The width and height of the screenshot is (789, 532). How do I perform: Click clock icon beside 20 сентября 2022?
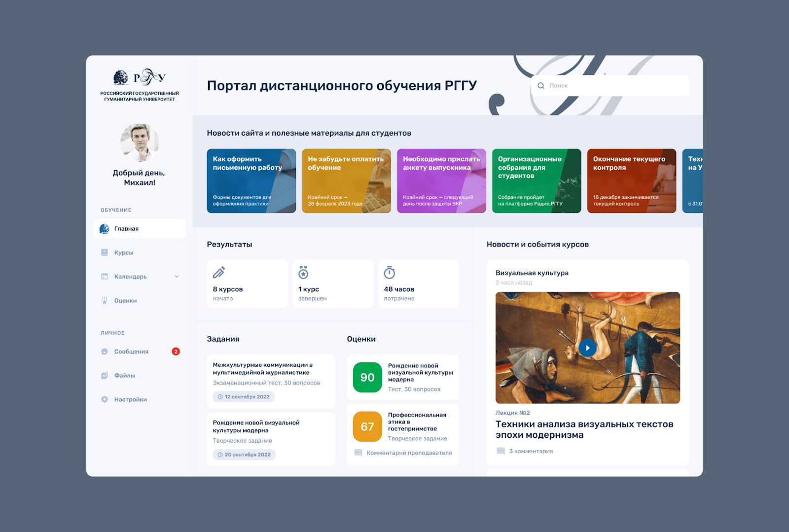pos(220,455)
